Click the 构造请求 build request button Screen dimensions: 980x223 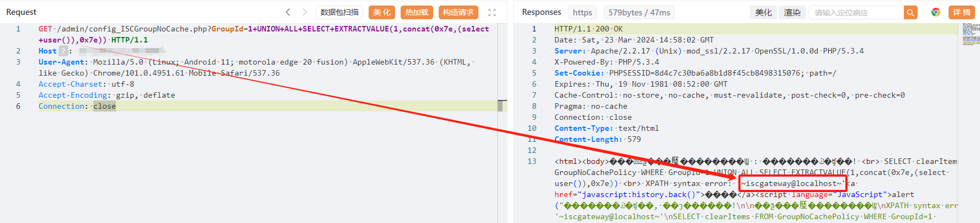[x=459, y=12]
